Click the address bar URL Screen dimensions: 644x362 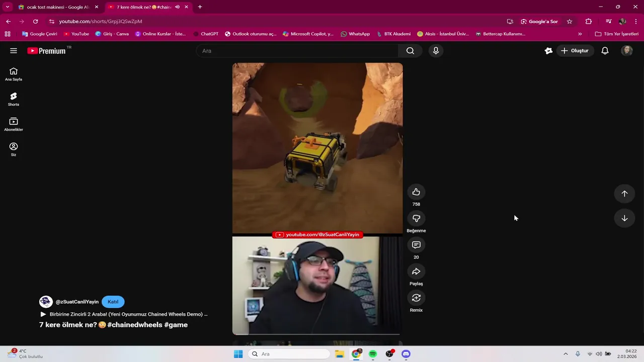[101, 22]
